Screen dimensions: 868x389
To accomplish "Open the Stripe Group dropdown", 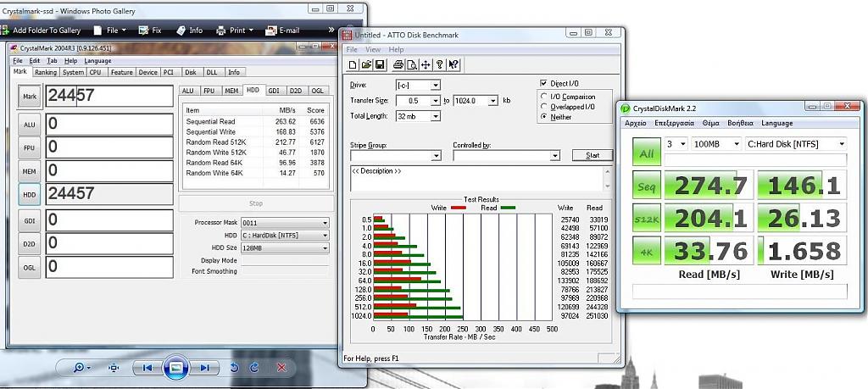I will pos(437,156).
